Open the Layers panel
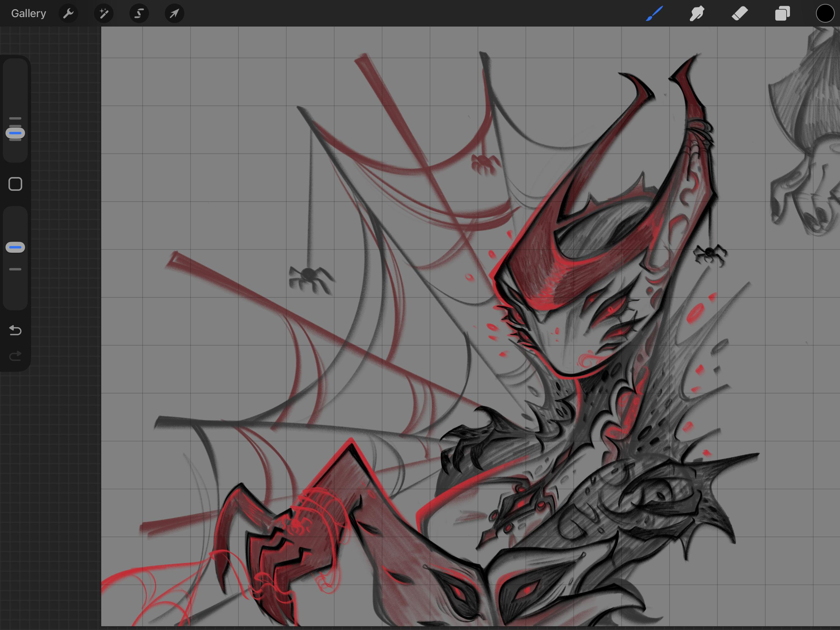This screenshot has width=840, height=630. pos(782,14)
